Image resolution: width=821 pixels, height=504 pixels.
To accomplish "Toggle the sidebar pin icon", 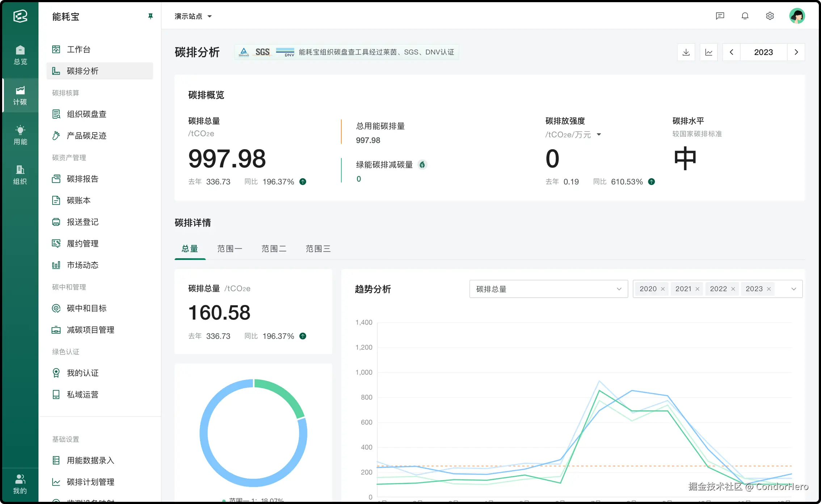I will (x=150, y=16).
